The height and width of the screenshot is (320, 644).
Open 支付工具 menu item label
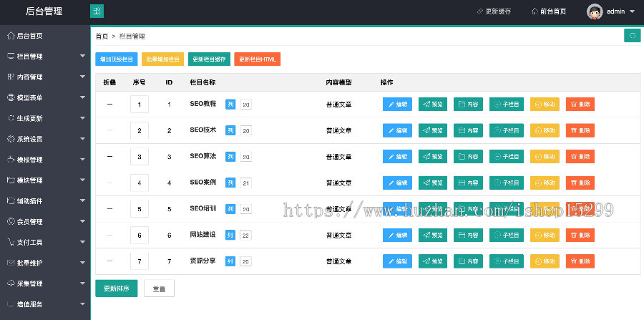click(x=29, y=243)
